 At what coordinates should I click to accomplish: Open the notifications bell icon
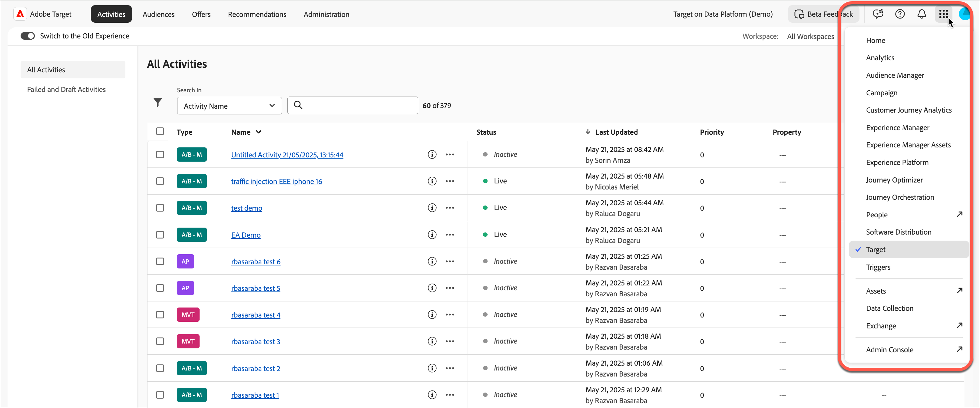coord(922,15)
